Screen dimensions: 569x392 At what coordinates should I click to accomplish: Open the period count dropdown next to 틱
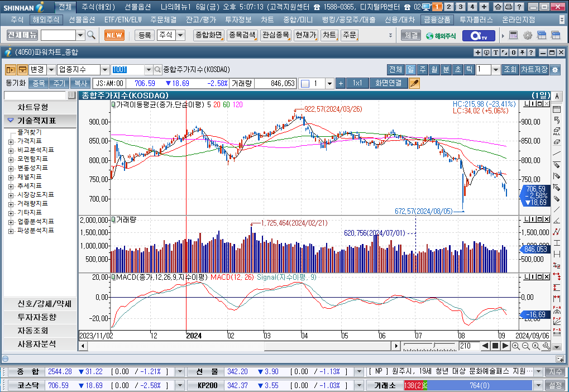pos(496,70)
